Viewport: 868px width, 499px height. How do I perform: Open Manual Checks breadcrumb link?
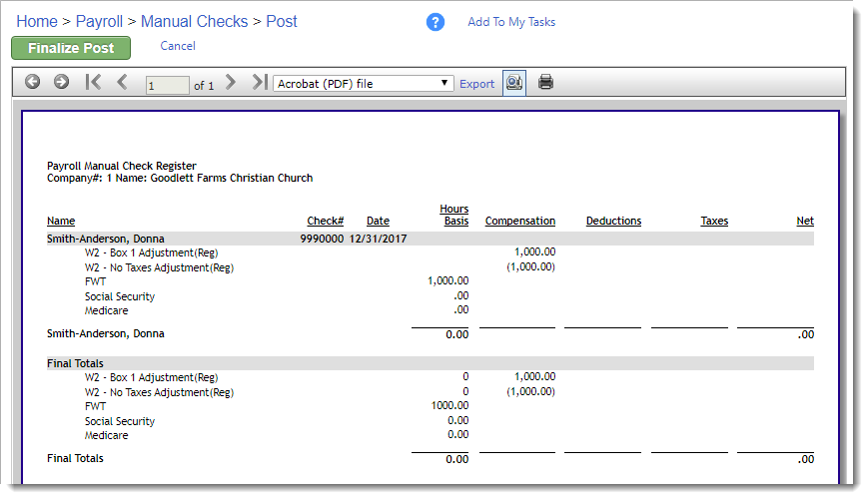click(x=195, y=21)
